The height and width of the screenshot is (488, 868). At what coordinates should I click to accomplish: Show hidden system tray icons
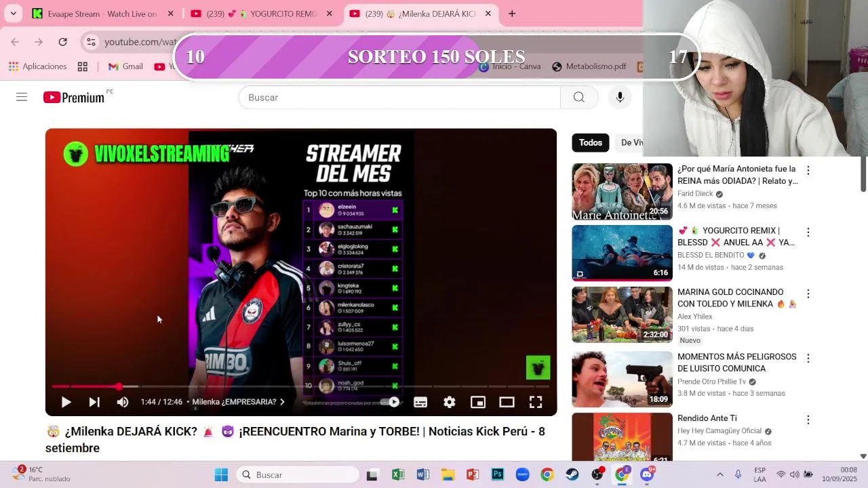(x=720, y=475)
